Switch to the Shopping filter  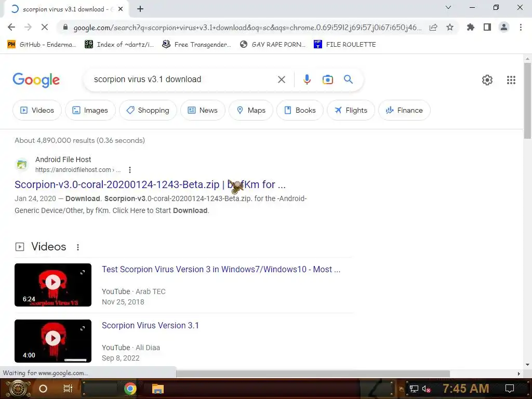click(x=148, y=110)
